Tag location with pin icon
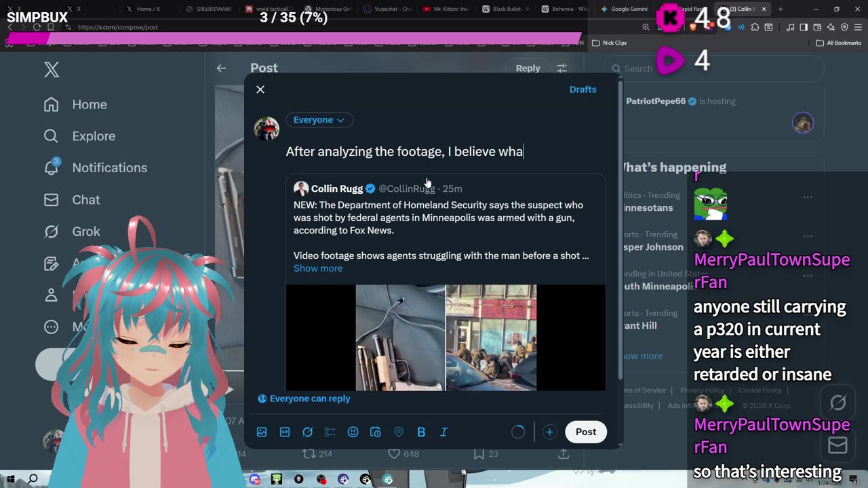 [399, 432]
